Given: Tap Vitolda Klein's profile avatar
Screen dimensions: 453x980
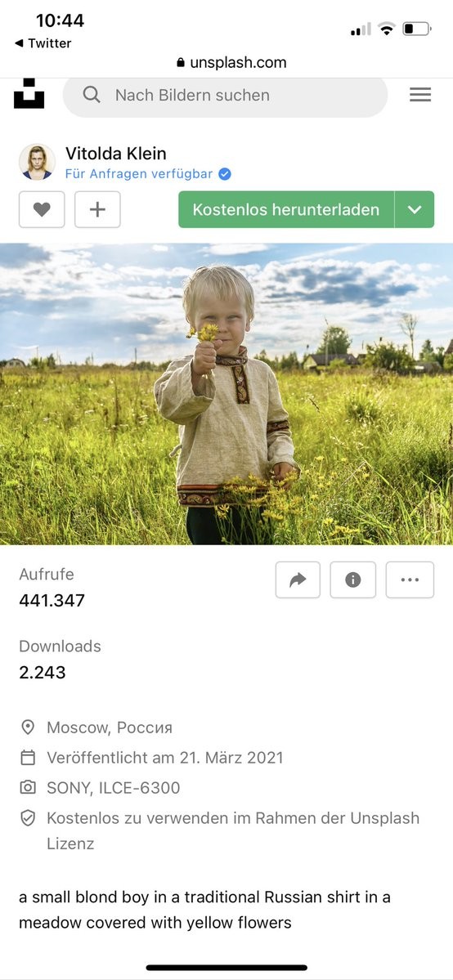Looking at the screenshot, I should click(37, 162).
